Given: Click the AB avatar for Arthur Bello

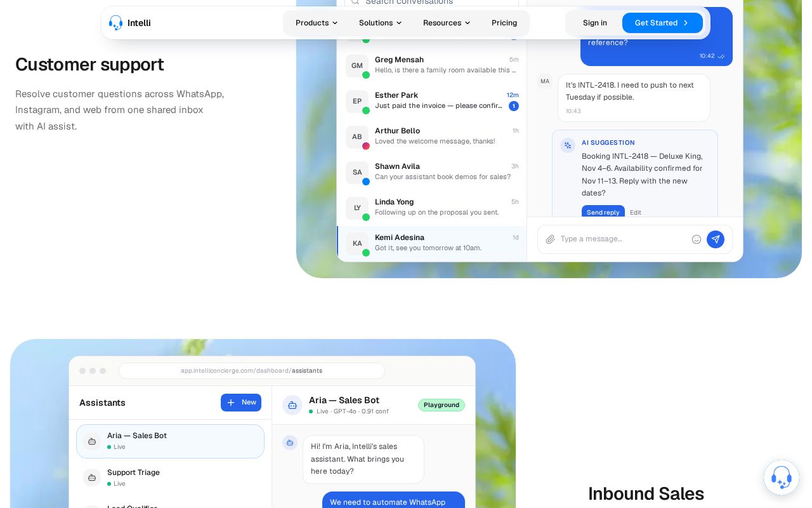Looking at the screenshot, I should tap(357, 137).
